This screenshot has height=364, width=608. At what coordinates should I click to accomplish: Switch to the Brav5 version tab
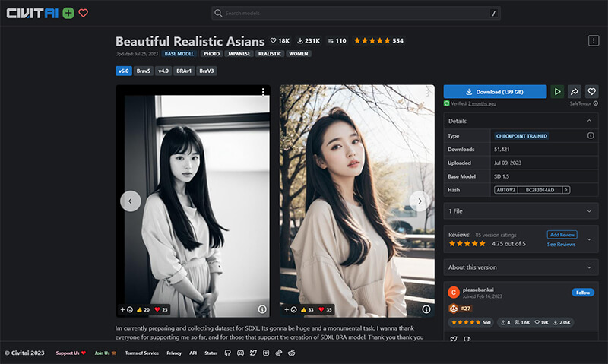(144, 71)
